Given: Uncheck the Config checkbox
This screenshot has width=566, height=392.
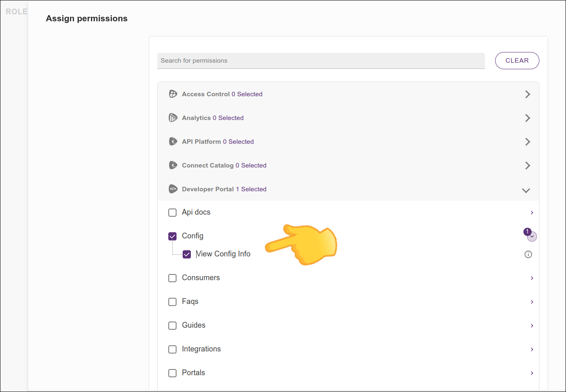Looking at the screenshot, I should (x=172, y=236).
